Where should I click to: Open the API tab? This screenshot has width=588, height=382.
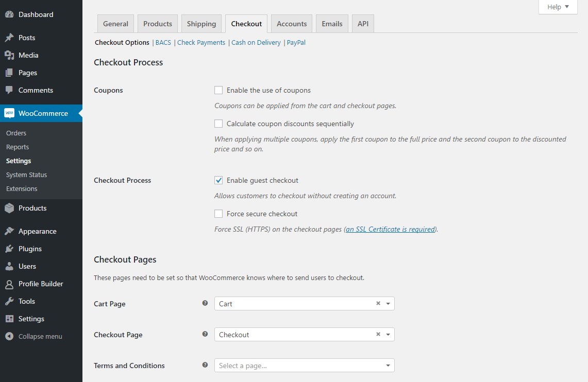point(363,24)
